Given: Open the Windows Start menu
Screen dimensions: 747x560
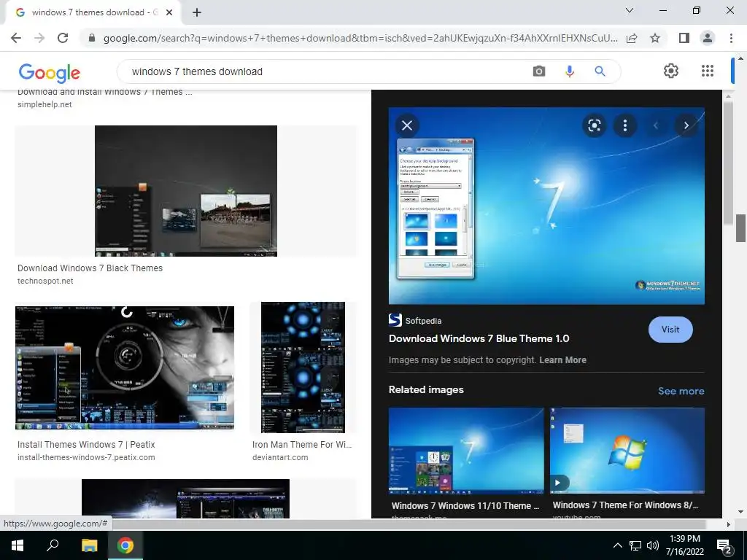Looking at the screenshot, I should [x=18, y=545].
